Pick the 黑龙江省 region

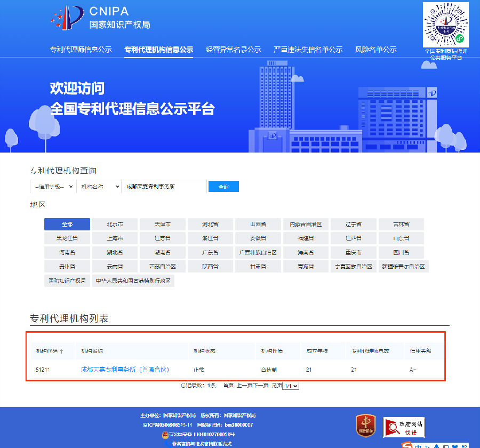[67, 238]
